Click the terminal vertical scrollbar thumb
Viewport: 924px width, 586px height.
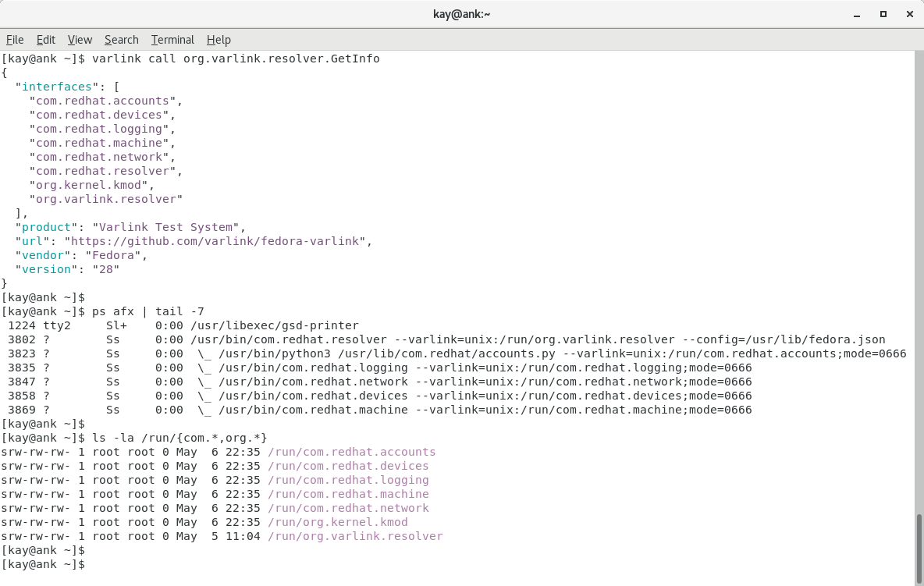tap(918, 547)
